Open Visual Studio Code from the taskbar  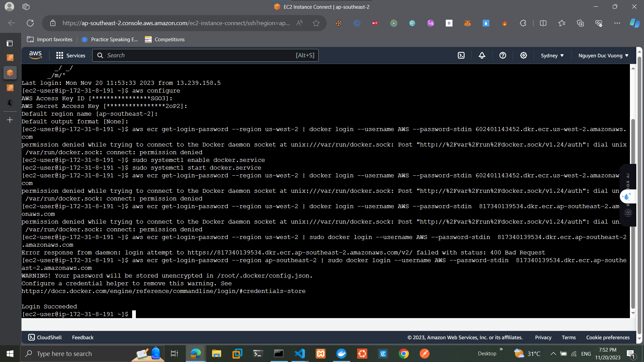(300, 354)
